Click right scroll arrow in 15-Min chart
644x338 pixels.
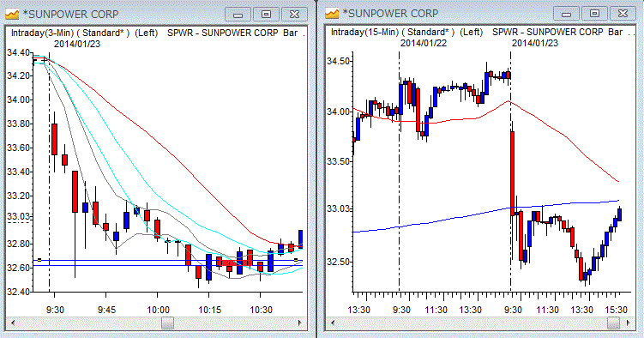629,323
